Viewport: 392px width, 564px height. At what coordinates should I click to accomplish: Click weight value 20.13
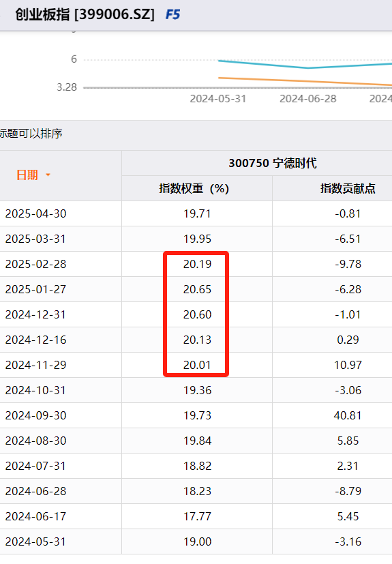pos(197,340)
